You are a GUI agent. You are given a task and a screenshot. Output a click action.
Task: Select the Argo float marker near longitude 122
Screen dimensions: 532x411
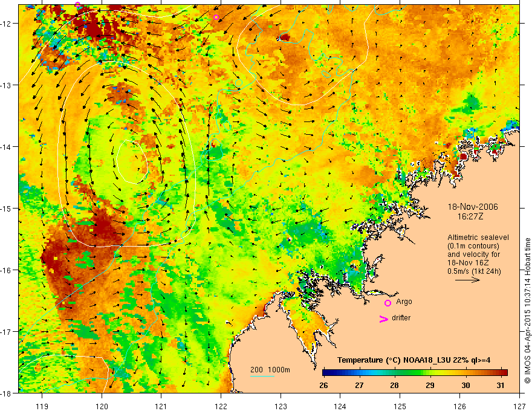216,18
